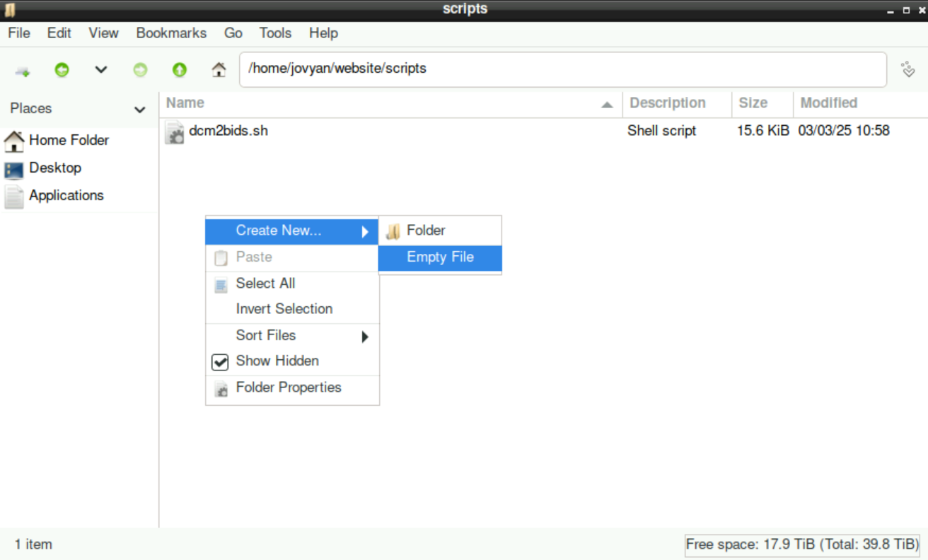The image size is (928, 560).
Task: Click the 1 item status text
Action: click(x=33, y=544)
